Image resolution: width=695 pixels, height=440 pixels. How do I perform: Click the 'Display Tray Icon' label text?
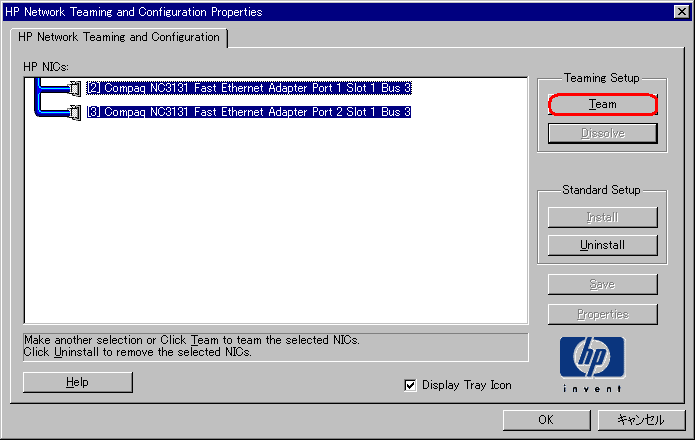[466, 385]
